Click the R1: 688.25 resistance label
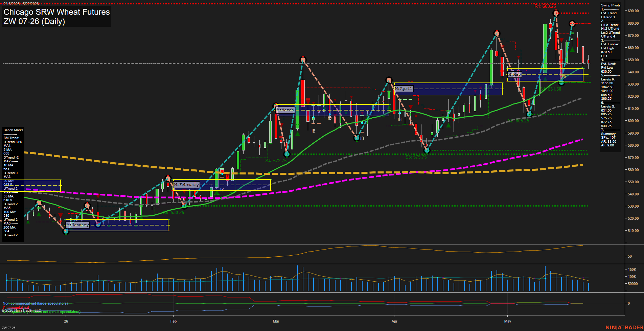 545,6
